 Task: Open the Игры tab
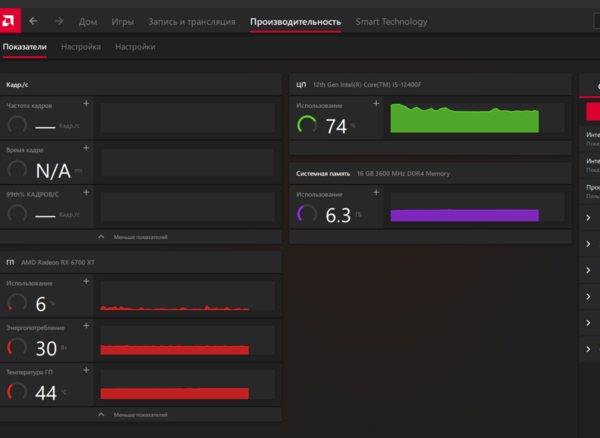(123, 21)
